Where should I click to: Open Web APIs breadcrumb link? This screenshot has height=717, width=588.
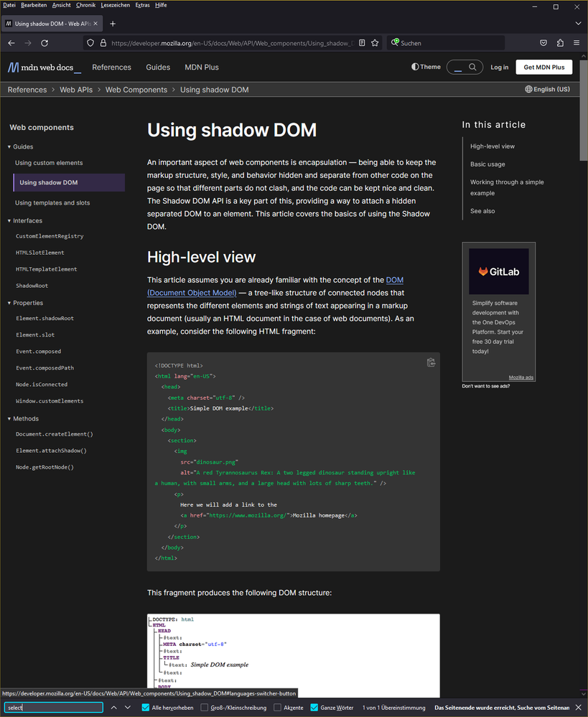click(76, 90)
